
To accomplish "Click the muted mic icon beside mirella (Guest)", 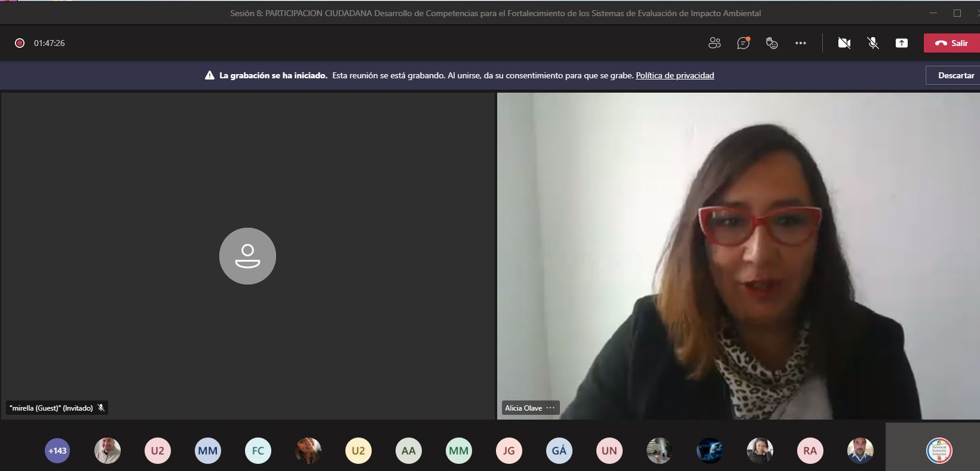I will (101, 408).
